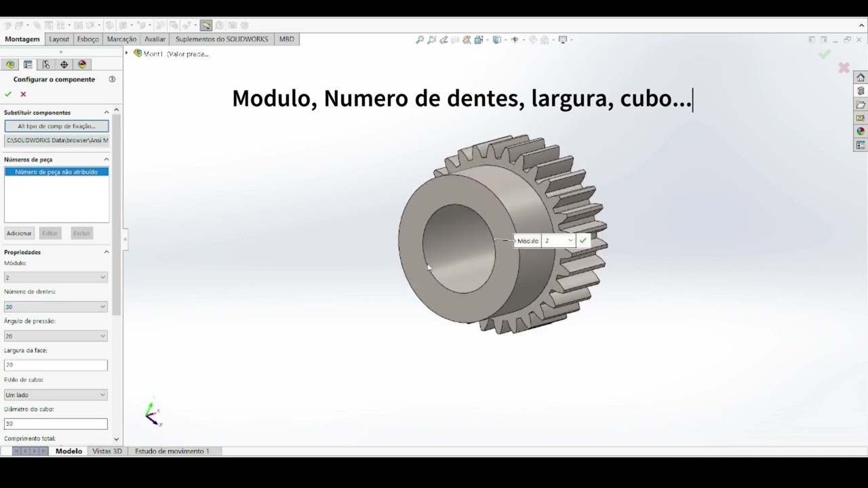Click Excluir button

pyautogui.click(x=81, y=233)
